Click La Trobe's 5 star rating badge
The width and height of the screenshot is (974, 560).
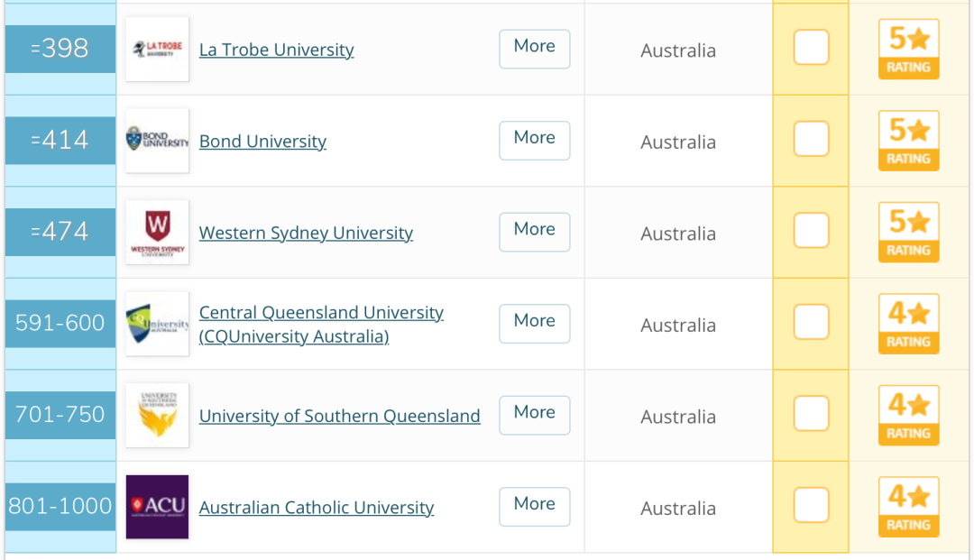908,49
